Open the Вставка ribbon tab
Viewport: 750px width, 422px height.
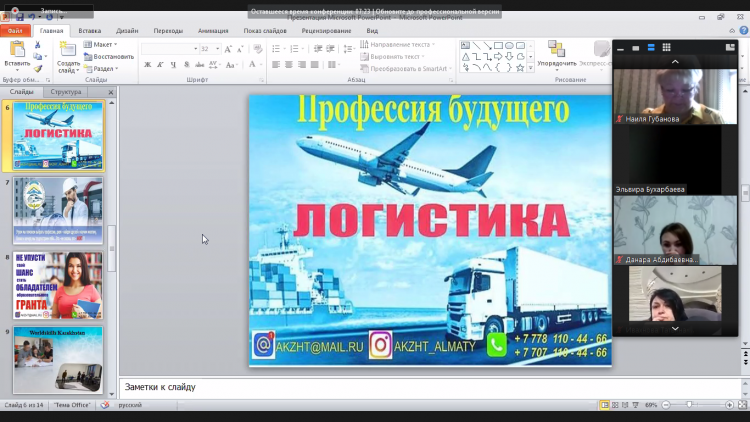click(x=89, y=31)
